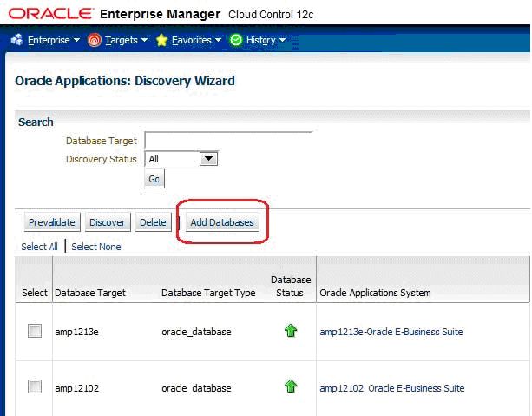Click the Database Status column header
This screenshot has width=532, height=416.
[x=290, y=286]
